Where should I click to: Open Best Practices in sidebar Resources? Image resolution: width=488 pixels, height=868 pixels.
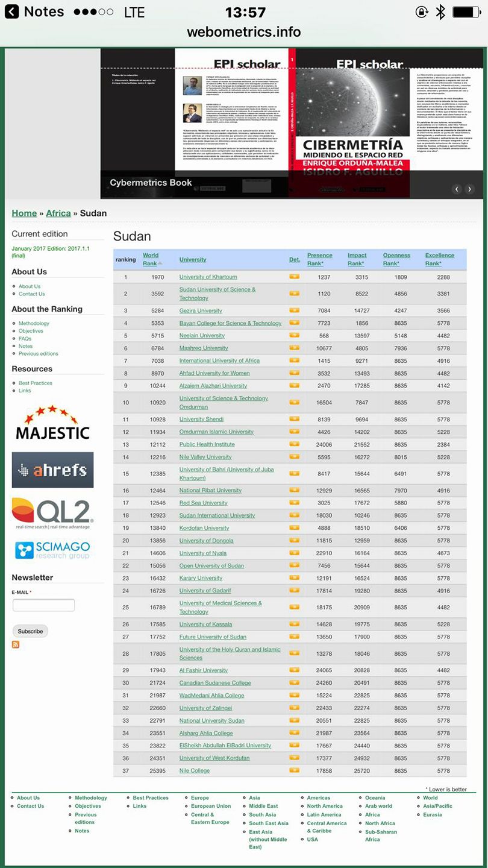point(35,383)
